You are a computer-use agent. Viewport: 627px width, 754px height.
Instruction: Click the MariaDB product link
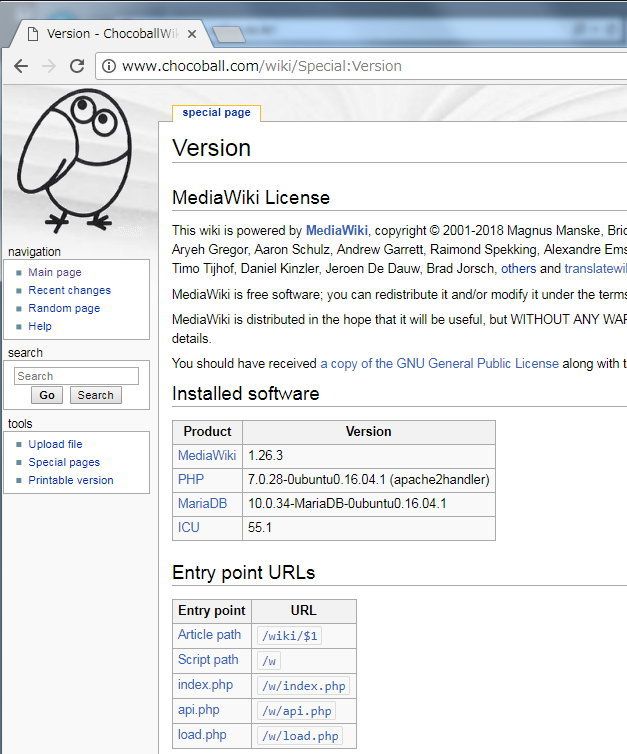click(x=202, y=503)
